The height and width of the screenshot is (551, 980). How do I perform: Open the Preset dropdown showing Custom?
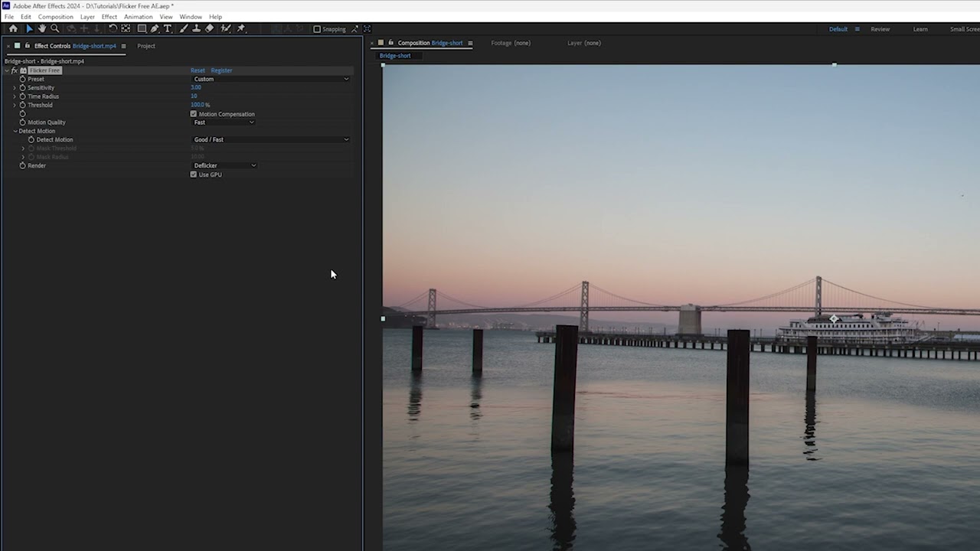[x=270, y=79]
